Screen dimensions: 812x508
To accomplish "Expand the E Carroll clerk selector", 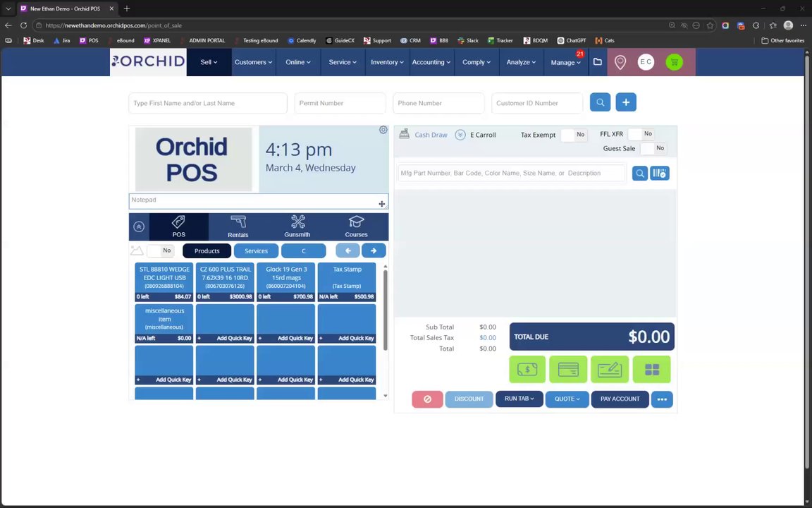I will 460,135.
